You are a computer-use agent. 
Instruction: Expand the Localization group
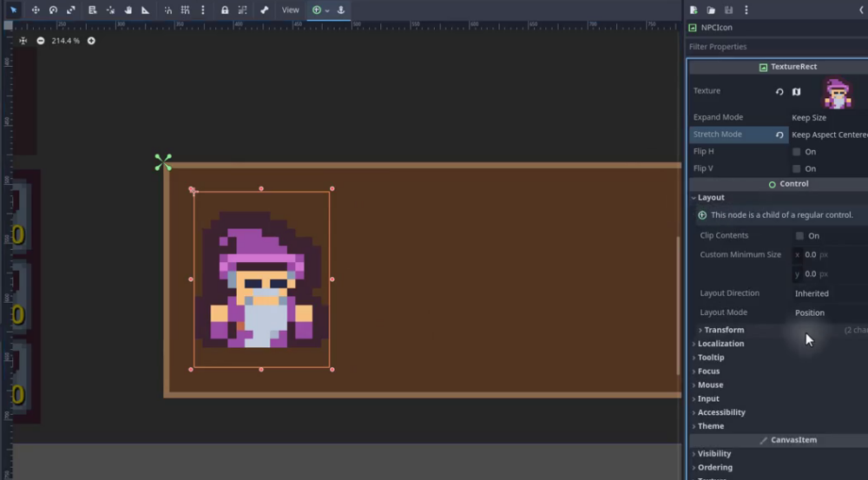720,344
